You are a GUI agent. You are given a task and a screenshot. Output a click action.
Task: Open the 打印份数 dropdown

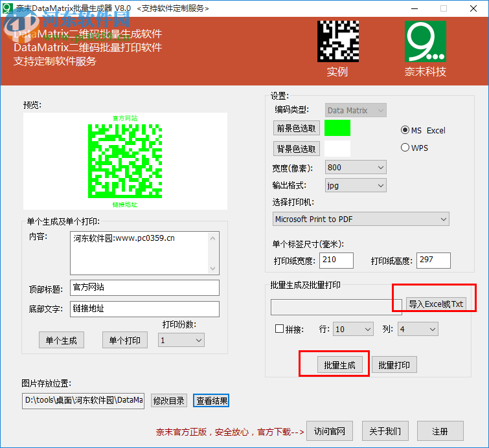pos(181,340)
